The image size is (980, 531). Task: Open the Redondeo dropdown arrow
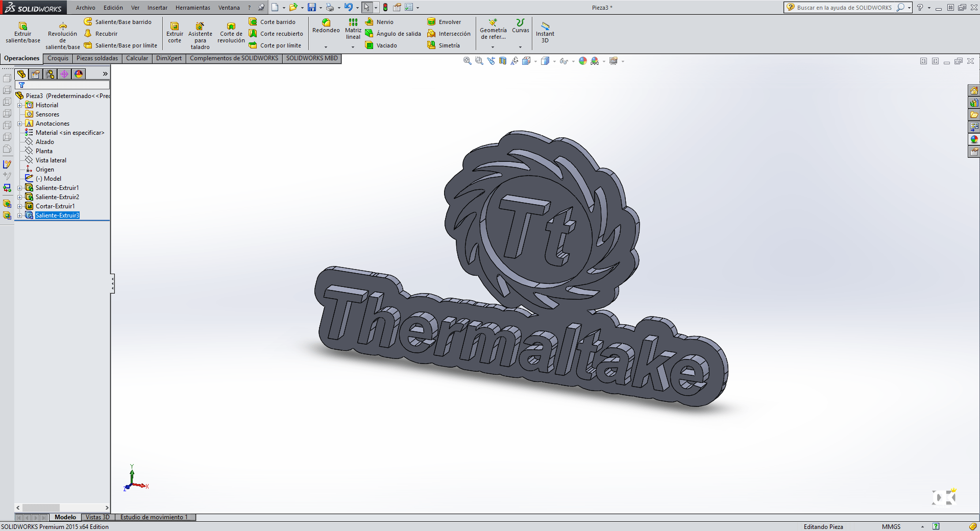coord(326,47)
